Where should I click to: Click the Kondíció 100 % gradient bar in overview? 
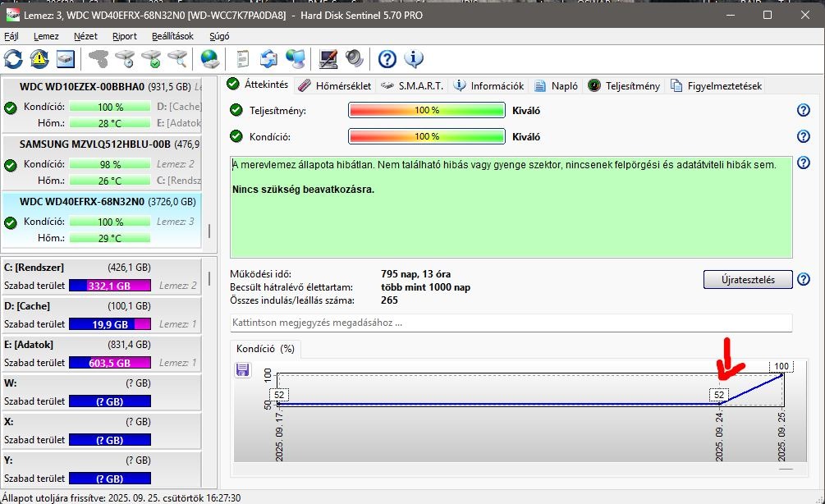[427, 136]
